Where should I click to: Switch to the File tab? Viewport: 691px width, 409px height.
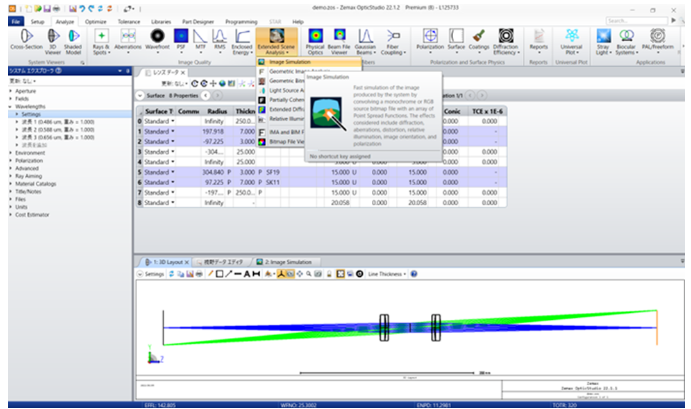click(x=16, y=21)
